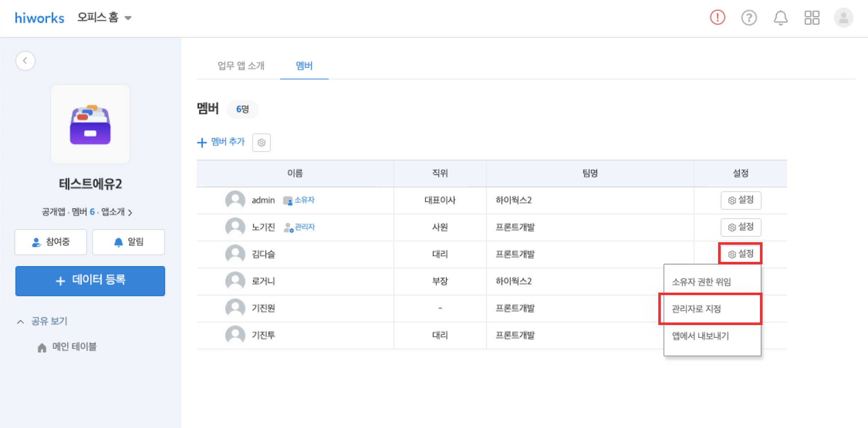
Task: Open the notifications bell icon
Action: pos(780,18)
